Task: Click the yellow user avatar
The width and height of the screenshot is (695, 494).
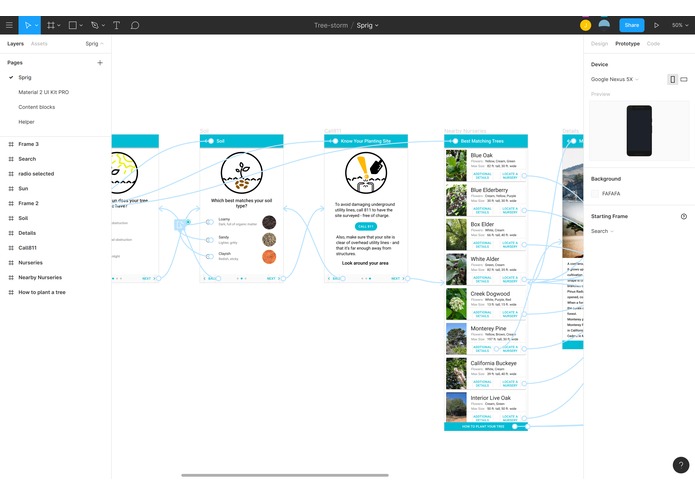Action: tap(586, 25)
